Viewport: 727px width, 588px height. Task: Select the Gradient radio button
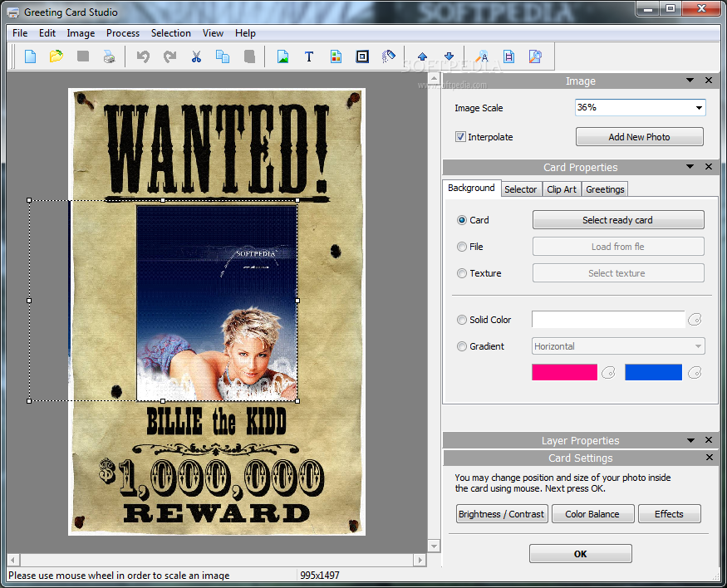[462, 346]
